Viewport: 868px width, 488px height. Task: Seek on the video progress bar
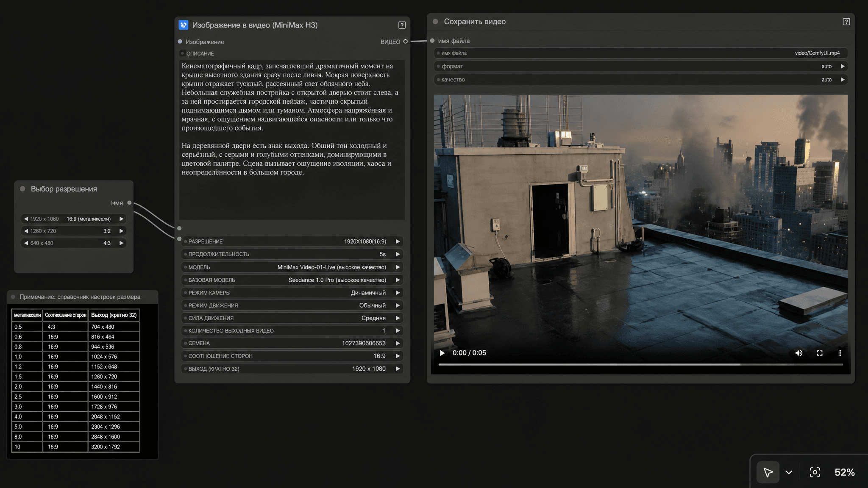pos(640,364)
